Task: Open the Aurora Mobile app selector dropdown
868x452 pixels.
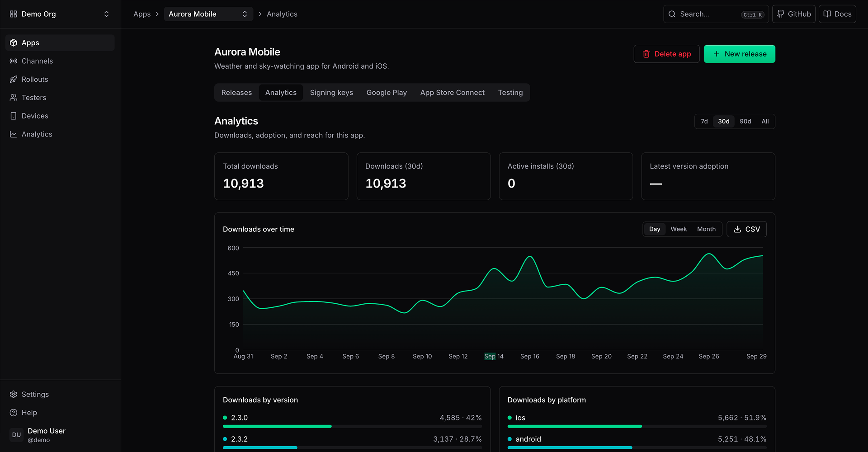Action: pyautogui.click(x=208, y=14)
